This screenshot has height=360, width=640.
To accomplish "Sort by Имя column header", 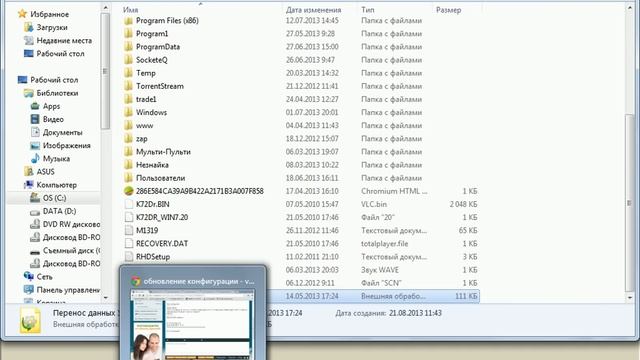I will 131,10.
